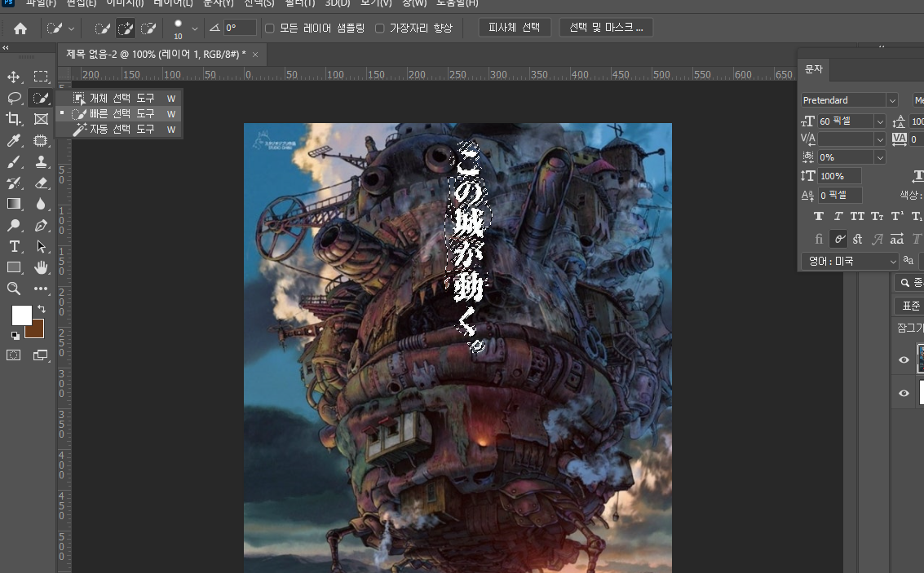Open the 영어 : 미국 language dropdown
924x573 pixels.
849,261
